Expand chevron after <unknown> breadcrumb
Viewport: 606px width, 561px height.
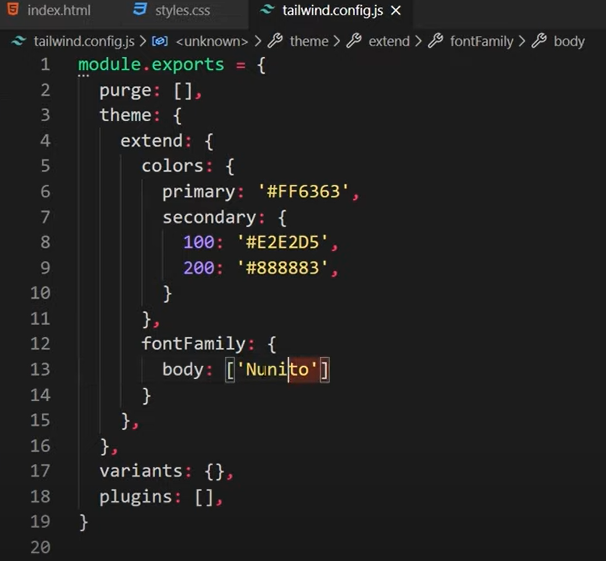[258, 41]
